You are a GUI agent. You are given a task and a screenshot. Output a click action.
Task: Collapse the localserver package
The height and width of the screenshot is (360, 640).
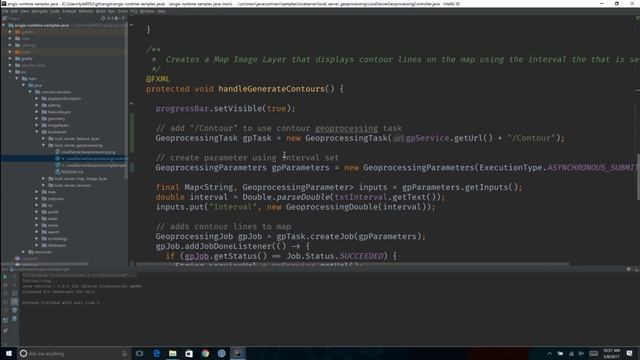point(37,132)
